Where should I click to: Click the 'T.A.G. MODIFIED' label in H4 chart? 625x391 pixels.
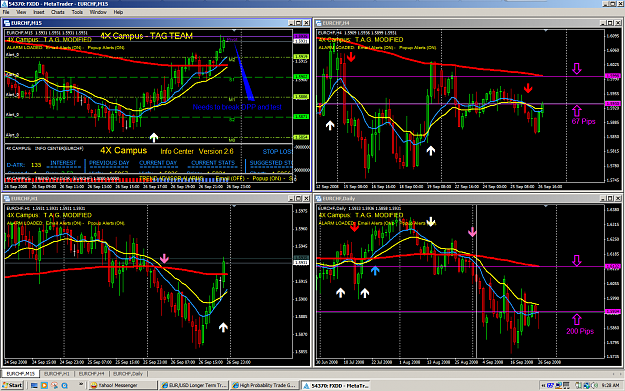tap(379, 39)
